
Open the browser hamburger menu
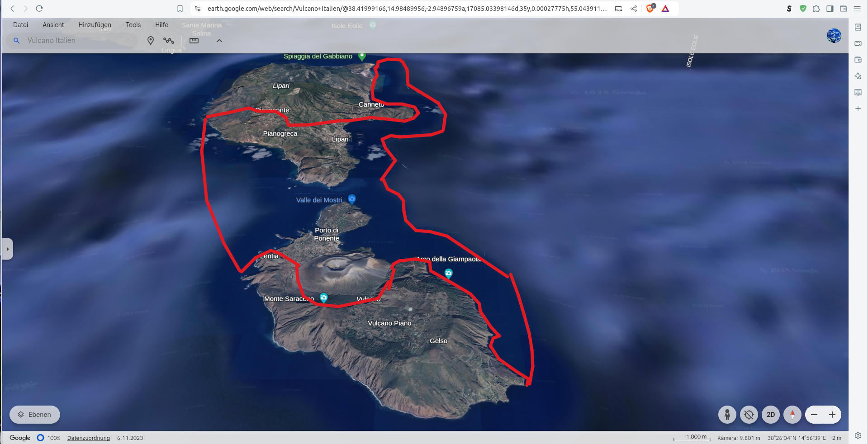click(857, 9)
